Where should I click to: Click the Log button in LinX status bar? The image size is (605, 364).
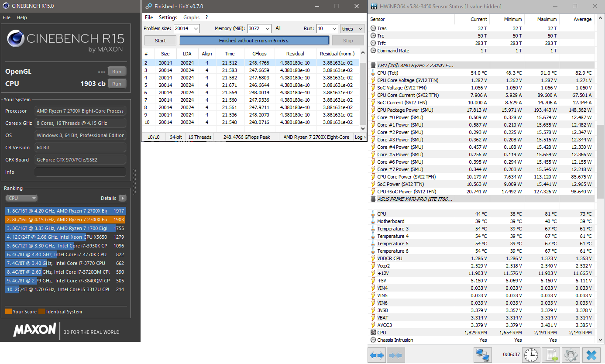pyautogui.click(x=360, y=137)
